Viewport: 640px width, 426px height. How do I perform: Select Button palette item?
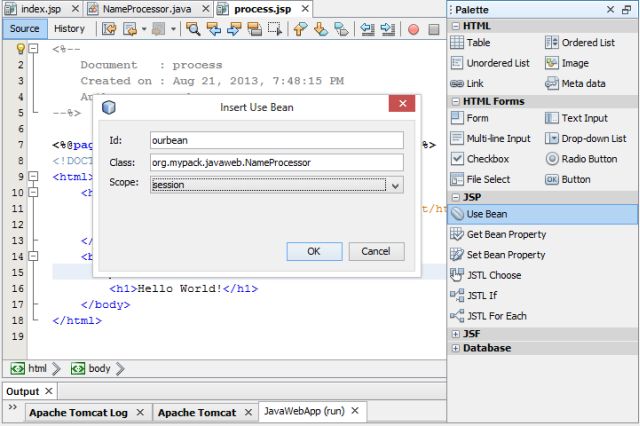(x=568, y=179)
